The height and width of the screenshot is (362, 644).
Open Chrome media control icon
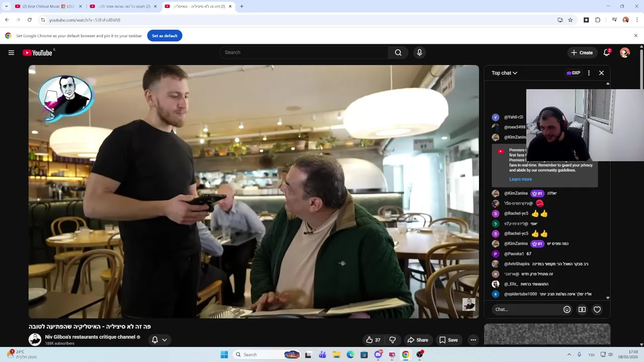tap(614, 20)
